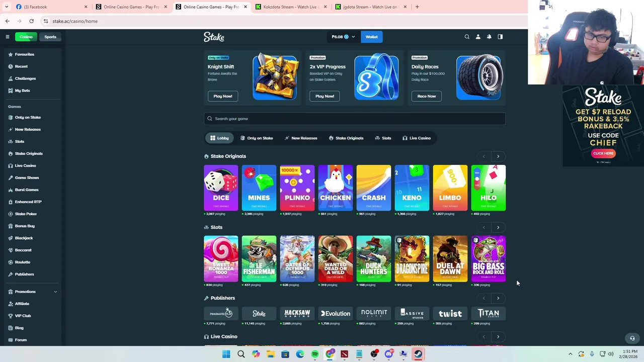Select the New Releases tab
Viewport: 644px width, 362px height.
[301, 138]
